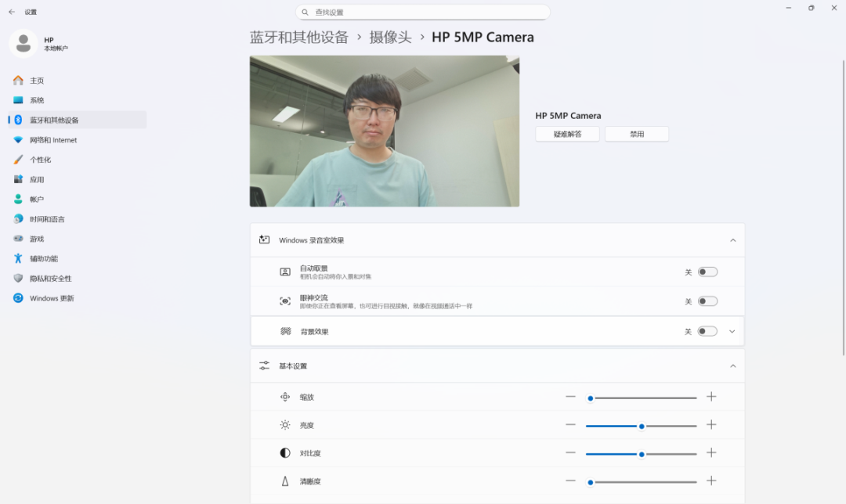Click the 帐户 person icon
This screenshot has height=504, width=846.
click(x=18, y=199)
